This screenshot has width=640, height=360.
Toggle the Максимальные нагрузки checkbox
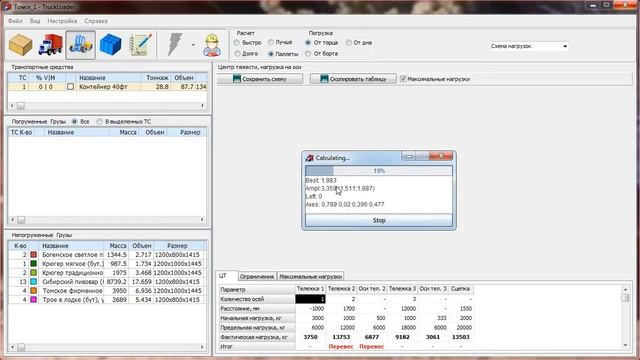pos(403,79)
